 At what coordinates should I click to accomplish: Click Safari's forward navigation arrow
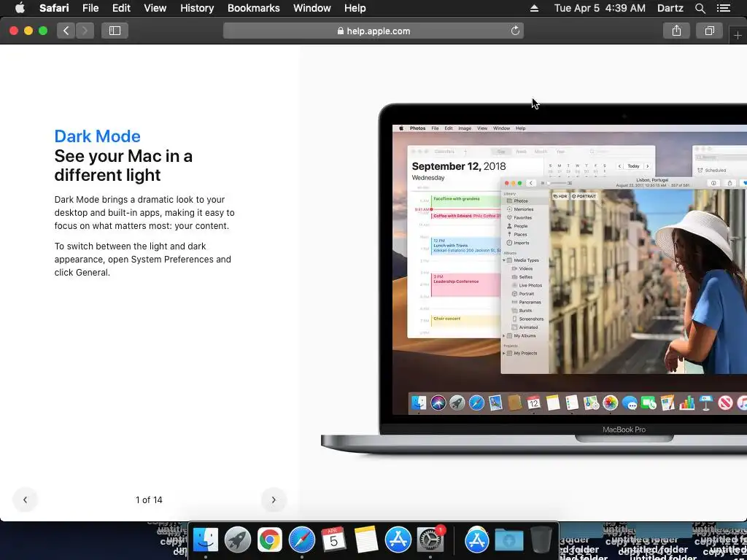[x=85, y=31]
